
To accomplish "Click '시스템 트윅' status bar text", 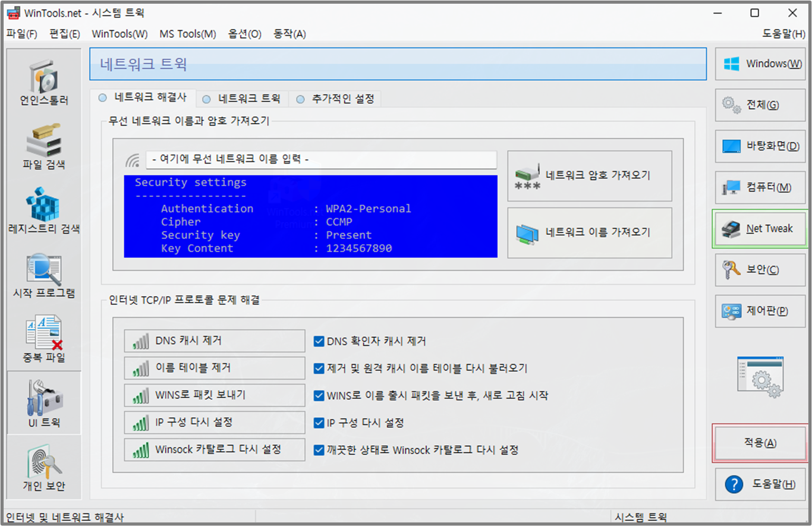I will (x=641, y=517).
